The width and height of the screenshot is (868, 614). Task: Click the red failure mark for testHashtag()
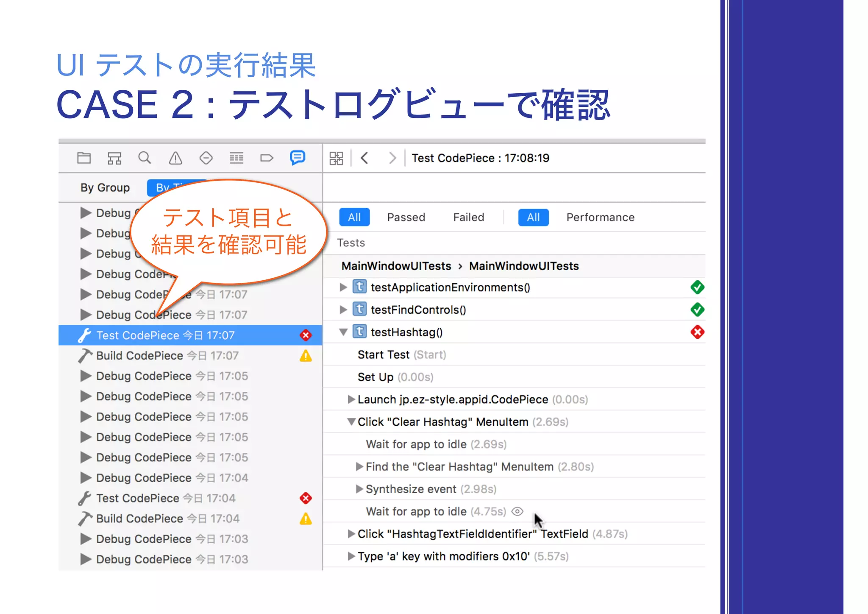[x=697, y=332]
